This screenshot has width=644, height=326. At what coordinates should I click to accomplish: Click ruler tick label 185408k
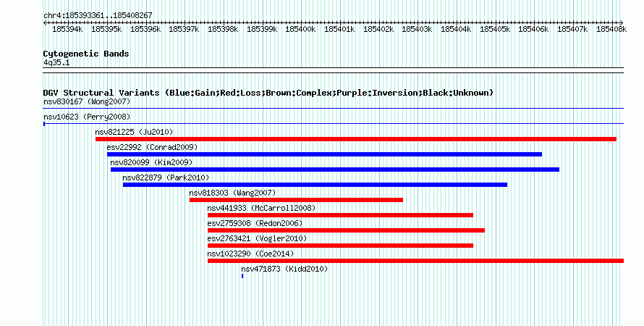611,30
